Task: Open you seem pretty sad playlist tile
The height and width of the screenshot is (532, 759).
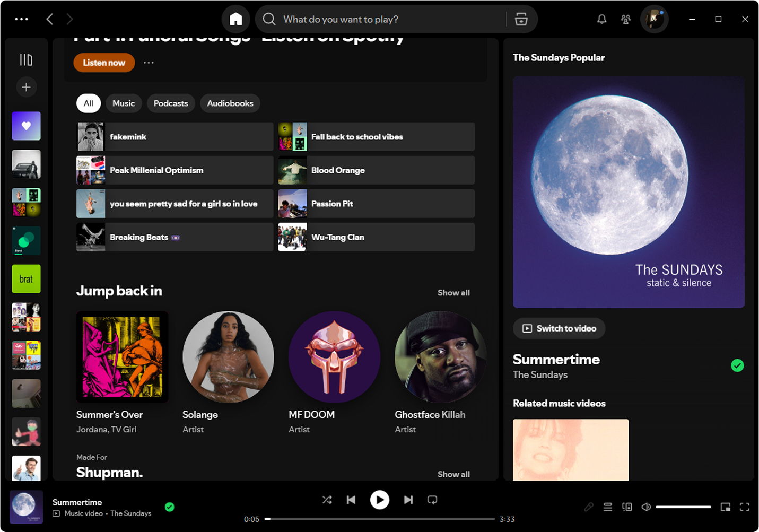Action: pos(175,204)
